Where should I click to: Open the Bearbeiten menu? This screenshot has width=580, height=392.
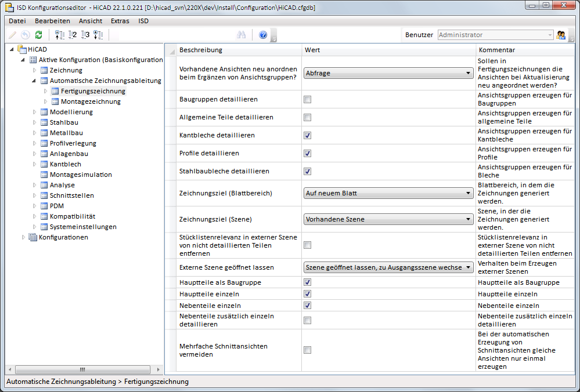(52, 21)
